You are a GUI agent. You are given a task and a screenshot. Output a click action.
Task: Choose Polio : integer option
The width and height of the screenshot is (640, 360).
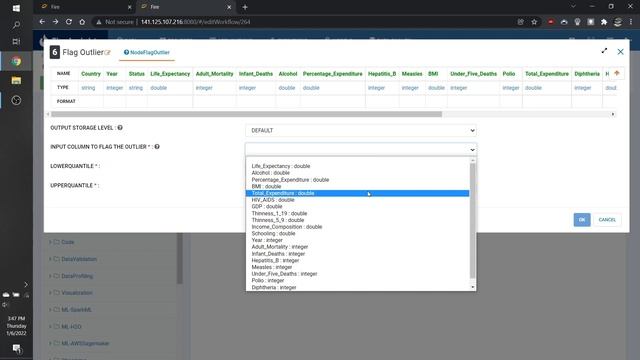coord(358,281)
